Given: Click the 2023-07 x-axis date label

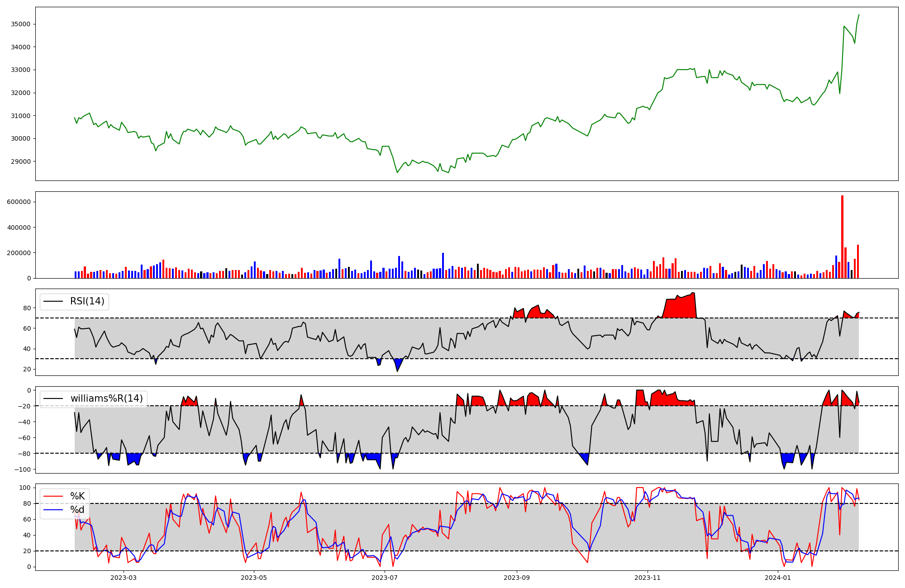Looking at the screenshot, I should (x=385, y=578).
